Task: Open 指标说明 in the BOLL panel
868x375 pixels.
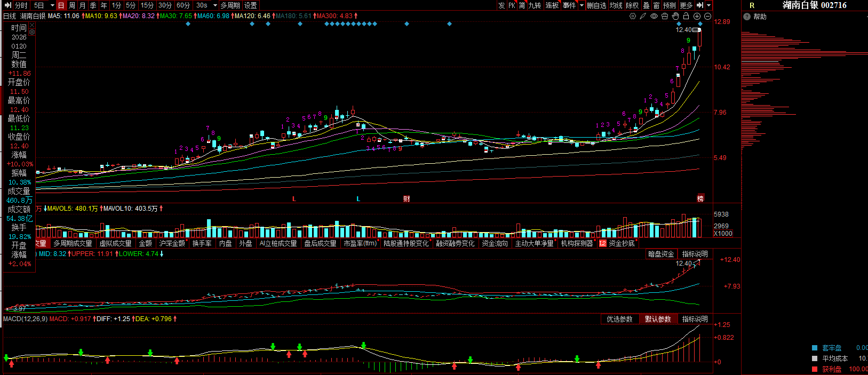Action: coord(695,254)
